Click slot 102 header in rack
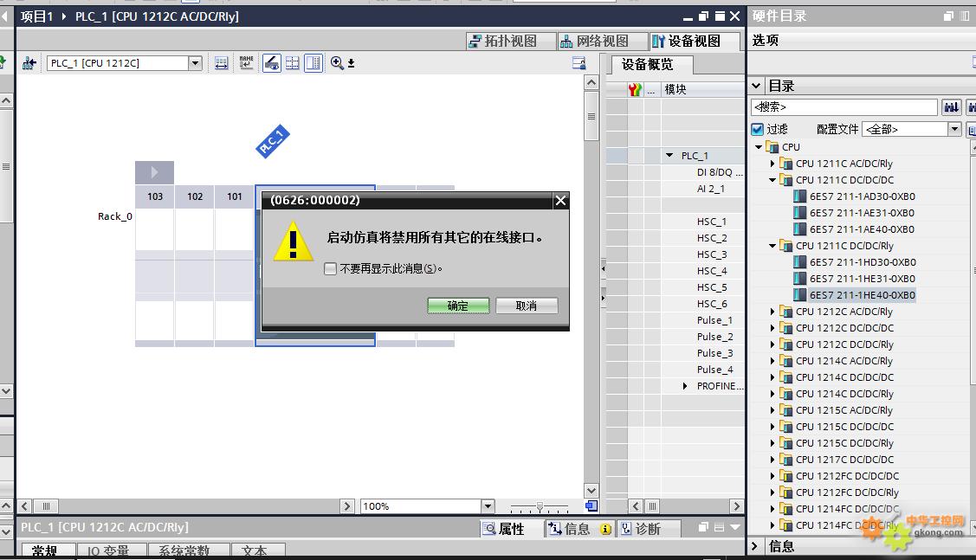Image resolution: width=976 pixels, height=560 pixels. [195, 196]
